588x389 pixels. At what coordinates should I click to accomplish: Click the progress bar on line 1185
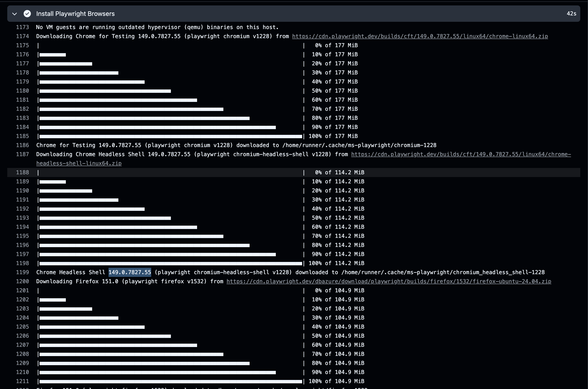click(171, 136)
